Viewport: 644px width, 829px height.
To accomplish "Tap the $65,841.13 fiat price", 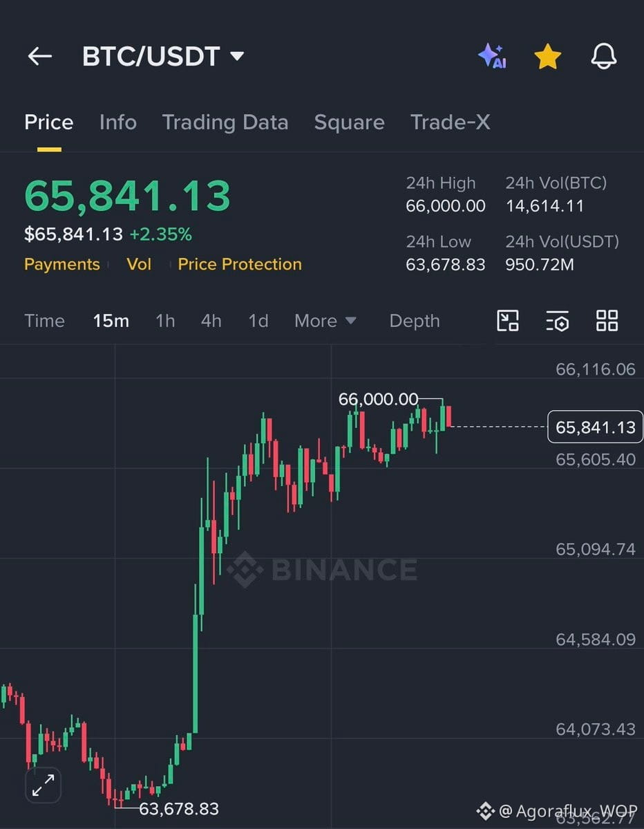I will pos(73,234).
